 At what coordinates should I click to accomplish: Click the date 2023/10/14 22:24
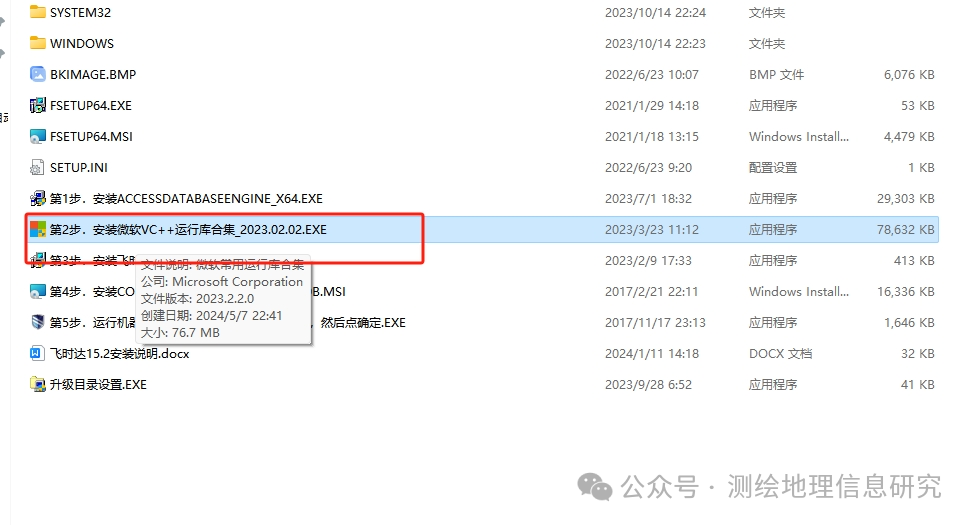tap(655, 12)
